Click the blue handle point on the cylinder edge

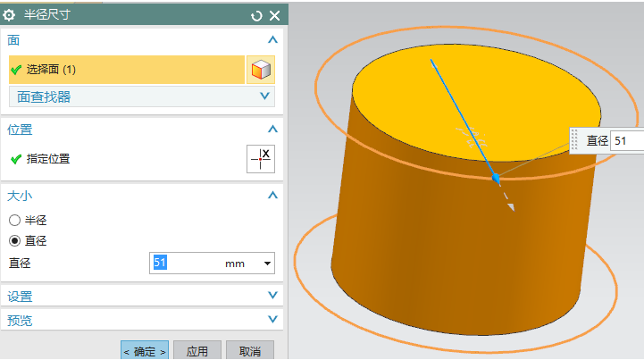tap(497, 180)
